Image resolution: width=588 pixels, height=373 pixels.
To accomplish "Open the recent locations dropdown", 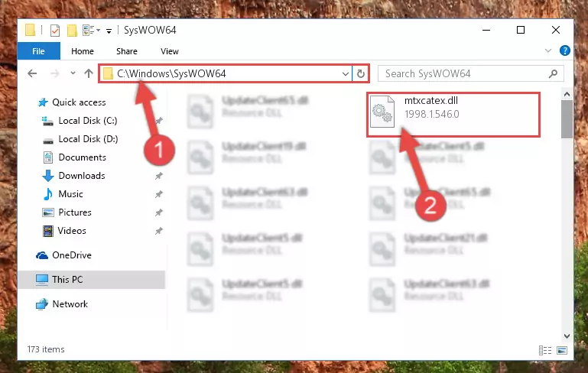I will pyautogui.click(x=73, y=73).
